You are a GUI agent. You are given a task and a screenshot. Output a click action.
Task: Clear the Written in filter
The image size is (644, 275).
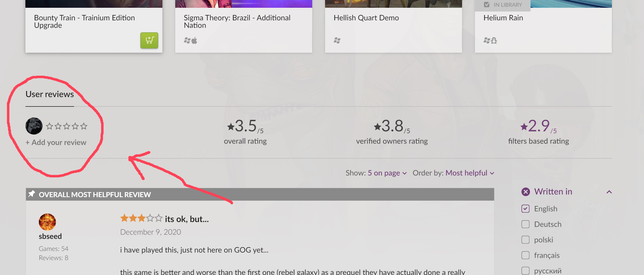pyautogui.click(x=525, y=192)
